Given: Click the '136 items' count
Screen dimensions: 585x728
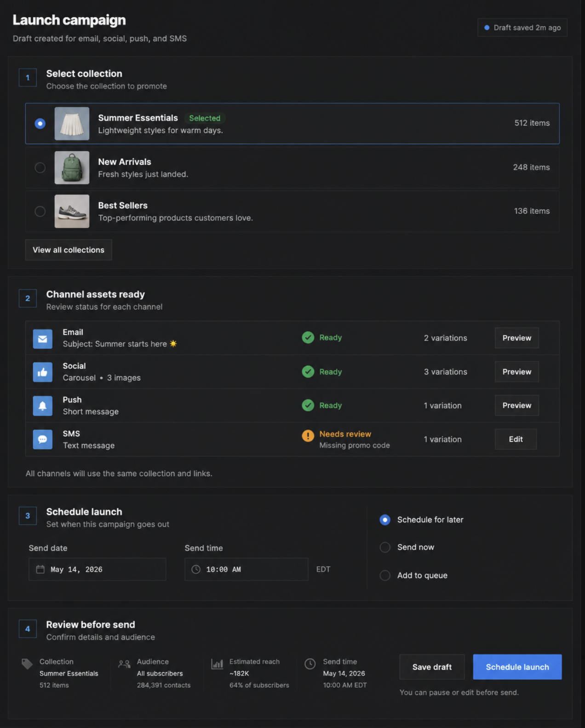Looking at the screenshot, I should tap(532, 211).
